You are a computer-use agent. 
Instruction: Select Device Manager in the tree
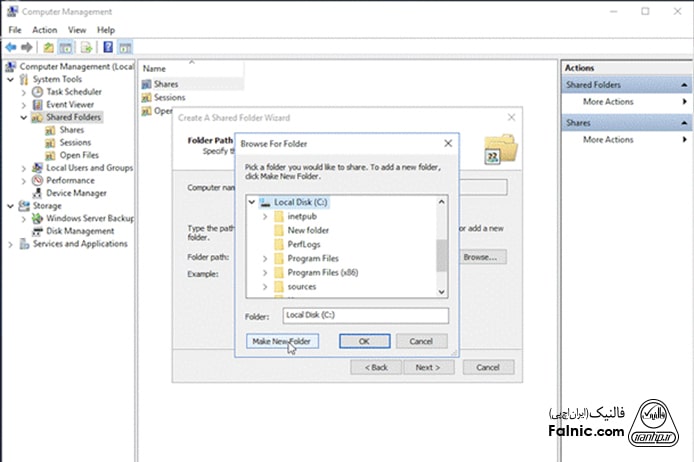click(x=75, y=193)
